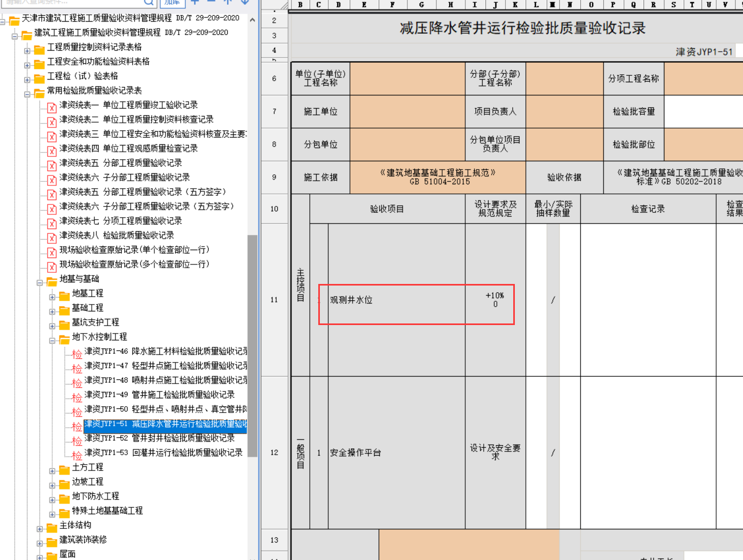Click the 安全操作平台 cell
The height and width of the screenshot is (560, 743).
tap(396, 453)
